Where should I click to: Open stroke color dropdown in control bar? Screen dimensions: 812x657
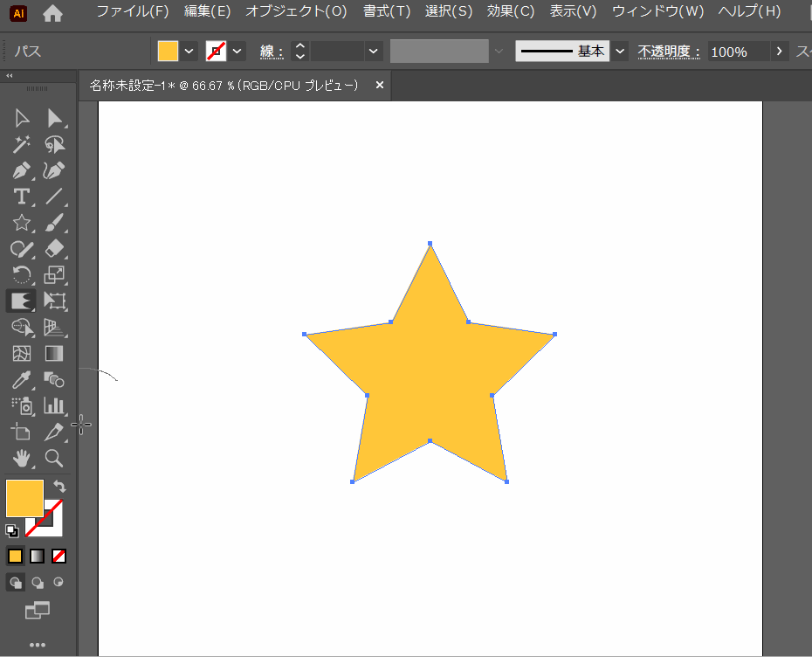pyautogui.click(x=237, y=52)
